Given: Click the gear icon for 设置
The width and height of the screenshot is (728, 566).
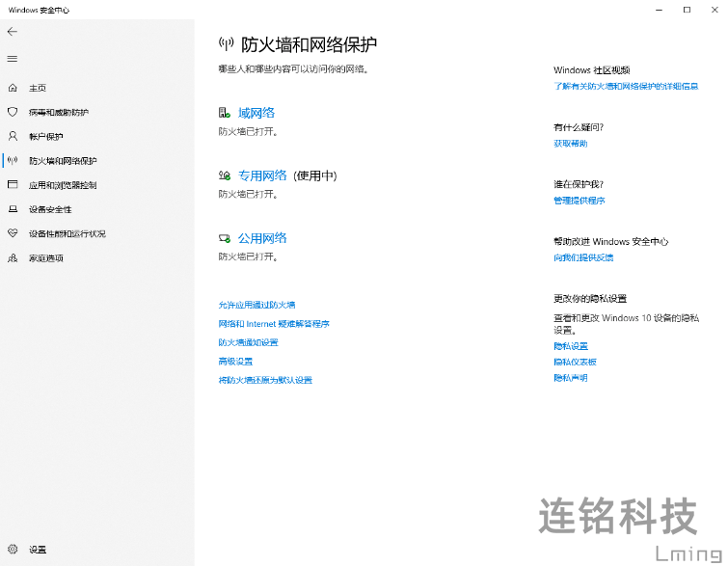Looking at the screenshot, I should [x=13, y=550].
